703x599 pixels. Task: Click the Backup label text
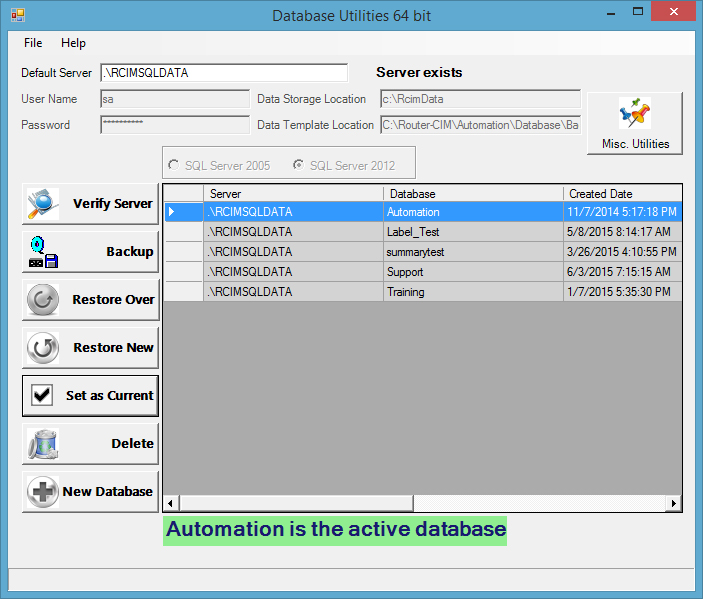130,252
